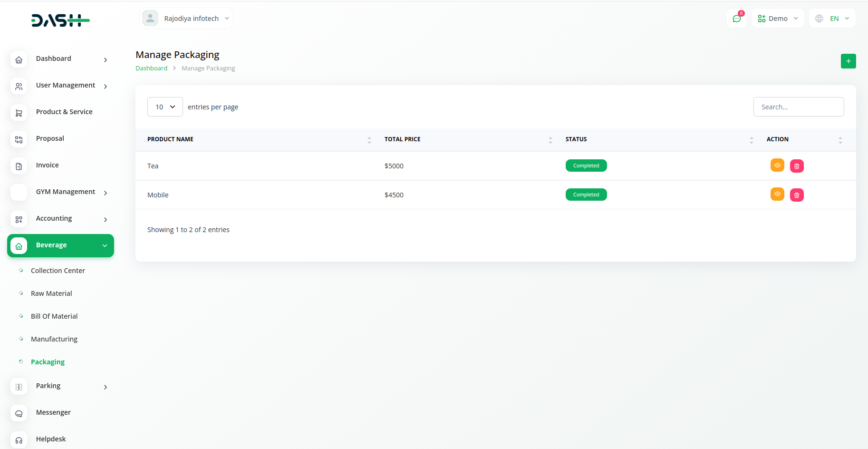Viewport: 868px width, 449px height.
Task: Click the Invoice sidebar icon
Action: pyautogui.click(x=19, y=166)
